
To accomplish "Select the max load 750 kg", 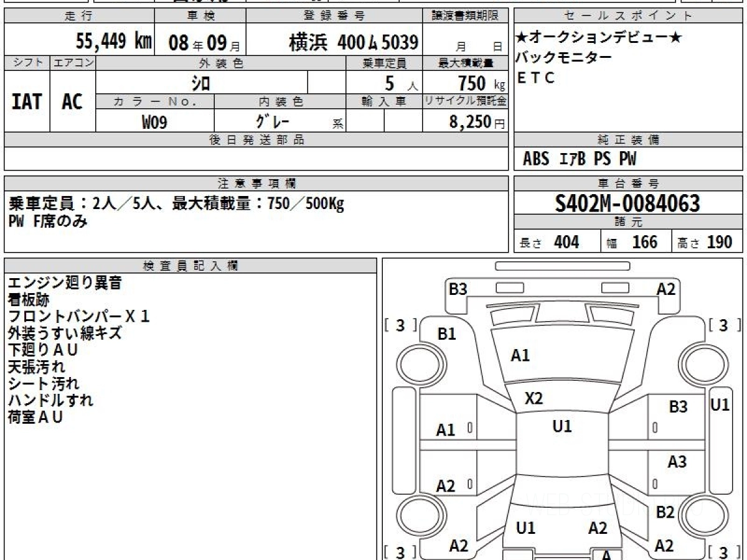I will (481, 83).
